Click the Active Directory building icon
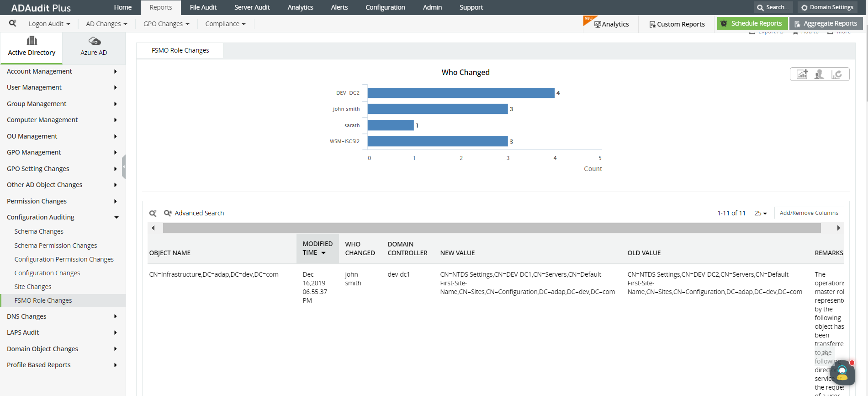This screenshot has height=396, width=868. pyautogui.click(x=32, y=41)
